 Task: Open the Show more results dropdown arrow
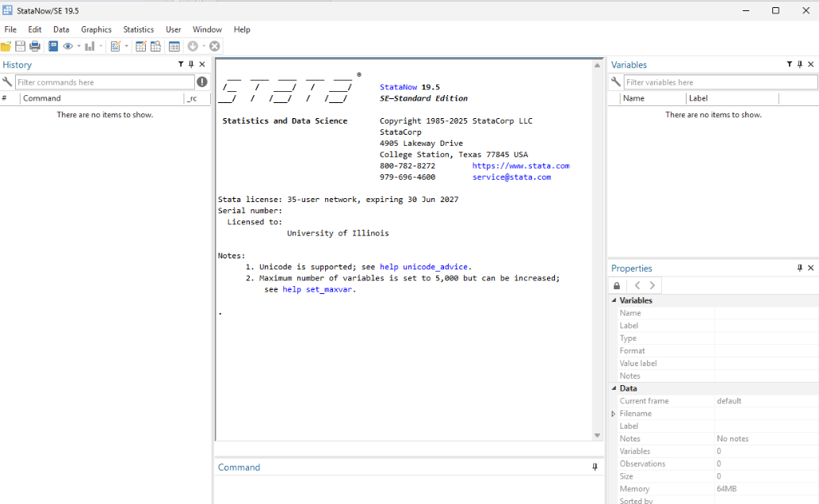pyautogui.click(x=204, y=47)
